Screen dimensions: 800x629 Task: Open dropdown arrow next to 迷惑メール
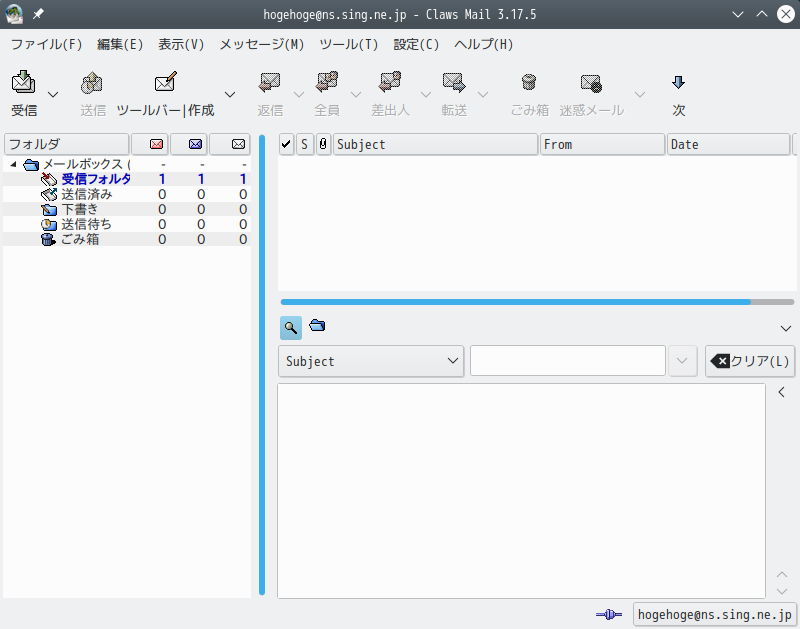(640, 94)
